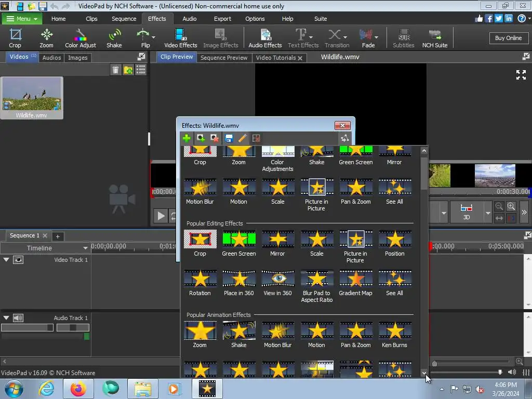
Task: Click the Flip toolbar icon
Action: [143, 38]
